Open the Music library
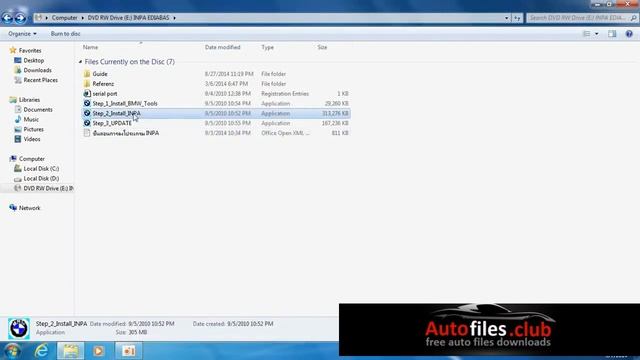The image size is (640, 360). tap(31, 119)
